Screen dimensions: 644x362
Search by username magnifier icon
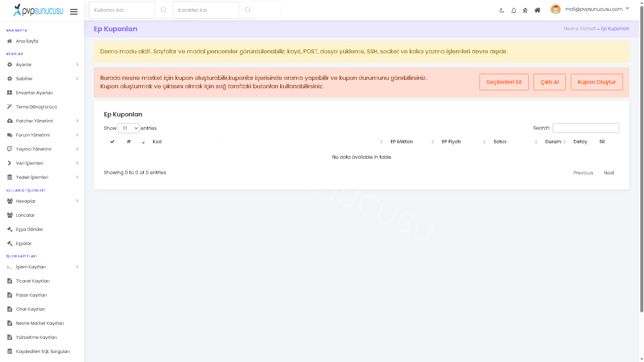point(164,10)
